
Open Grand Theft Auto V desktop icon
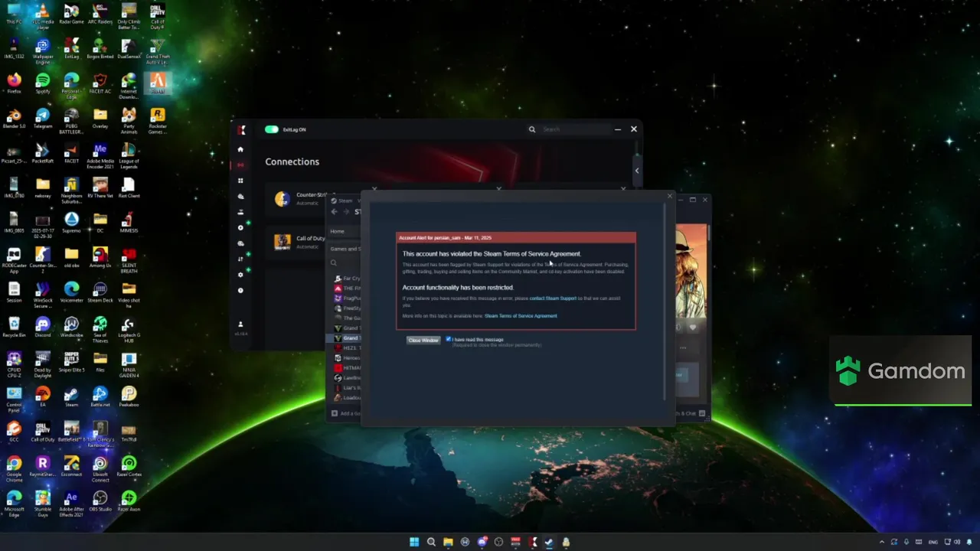pyautogui.click(x=158, y=51)
